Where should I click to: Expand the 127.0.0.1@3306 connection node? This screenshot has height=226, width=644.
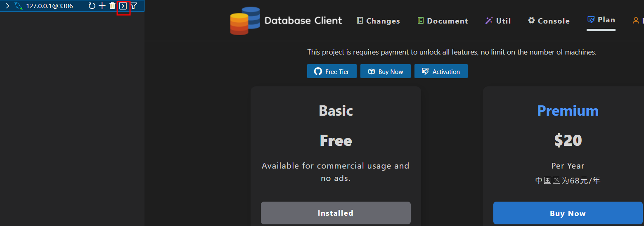pyautogui.click(x=7, y=6)
